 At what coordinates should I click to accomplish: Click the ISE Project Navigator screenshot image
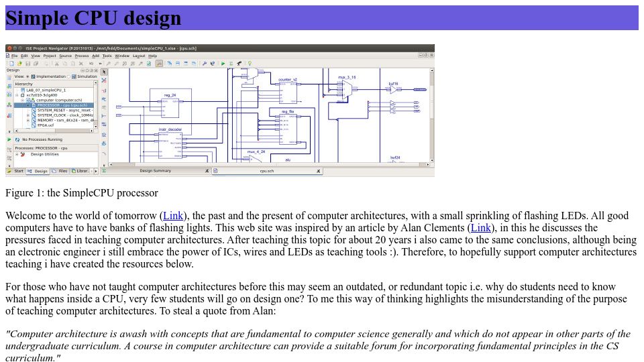click(x=220, y=111)
